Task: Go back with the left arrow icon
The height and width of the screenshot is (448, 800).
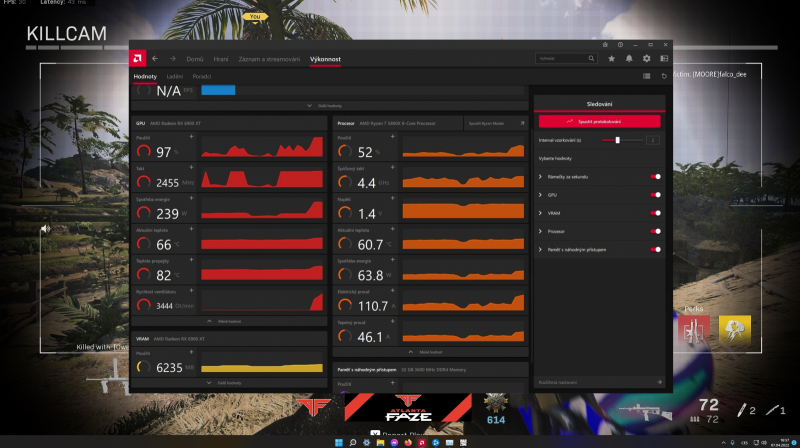Action: pos(155,59)
